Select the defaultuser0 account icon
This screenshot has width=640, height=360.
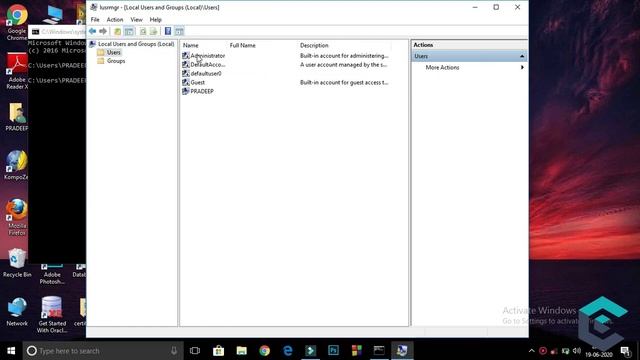point(186,73)
